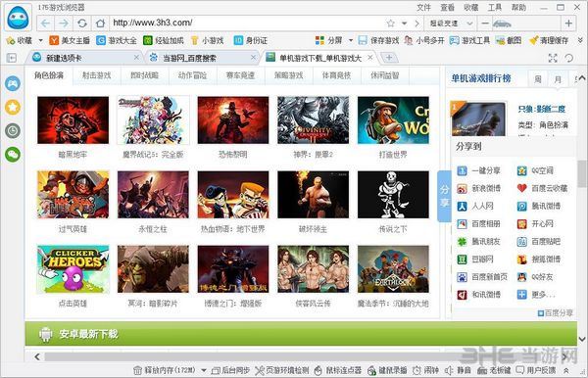The image size is (588, 378).
Task: Click the browser back arrow button
Action: [x=46, y=24]
